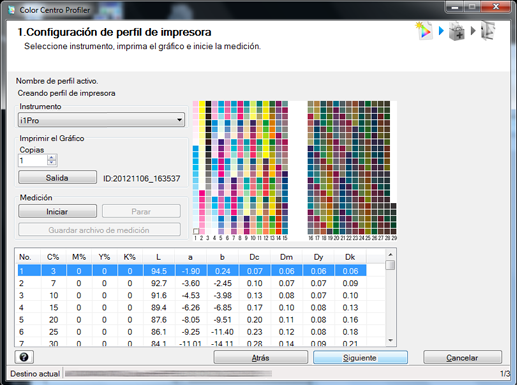Viewport: 517px width, 385px height.
Task: Open the Instrumento i1Pro dropdown
Action: [101, 120]
